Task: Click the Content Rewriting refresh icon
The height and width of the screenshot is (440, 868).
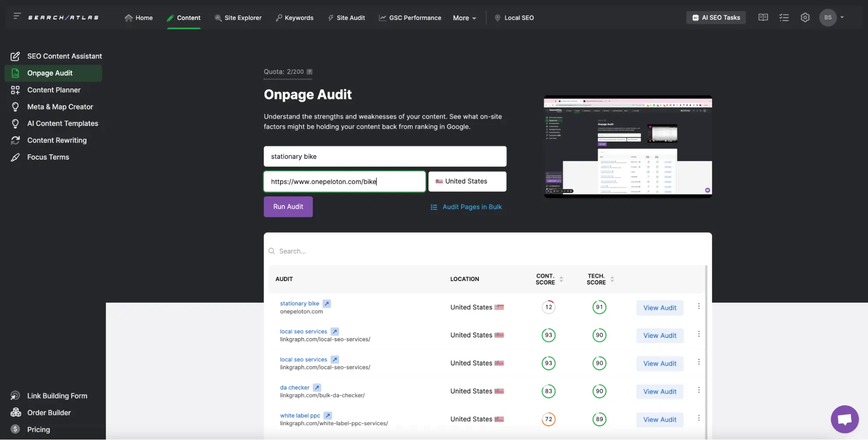Action: (x=15, y=140)
